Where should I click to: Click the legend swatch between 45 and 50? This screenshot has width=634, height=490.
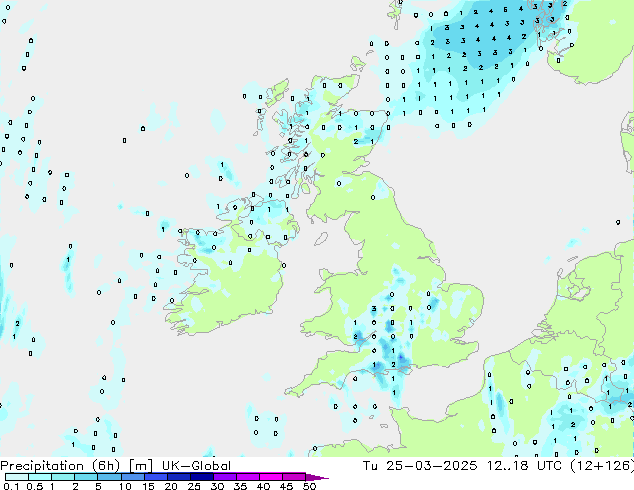[294, 477]
